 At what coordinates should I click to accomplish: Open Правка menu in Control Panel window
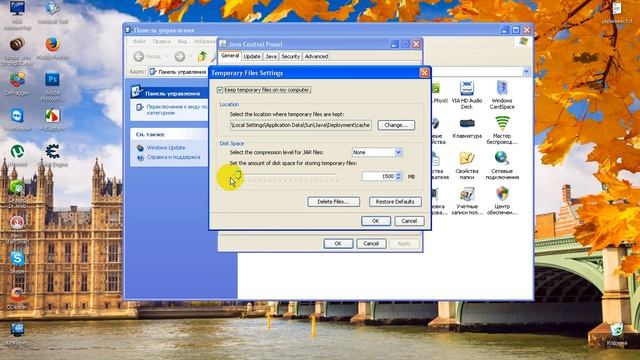[x=162, y=42]
